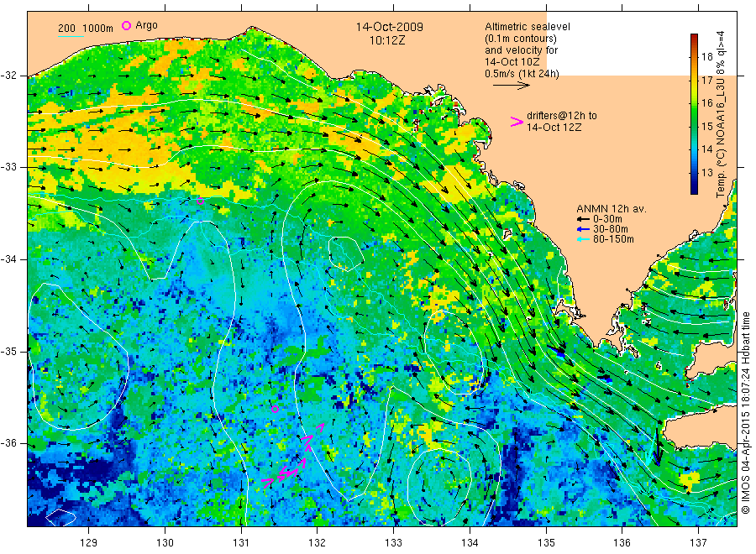The image size is (756, 554).
Task: Click the temperature color bar
Action: (x=695, y=114)
